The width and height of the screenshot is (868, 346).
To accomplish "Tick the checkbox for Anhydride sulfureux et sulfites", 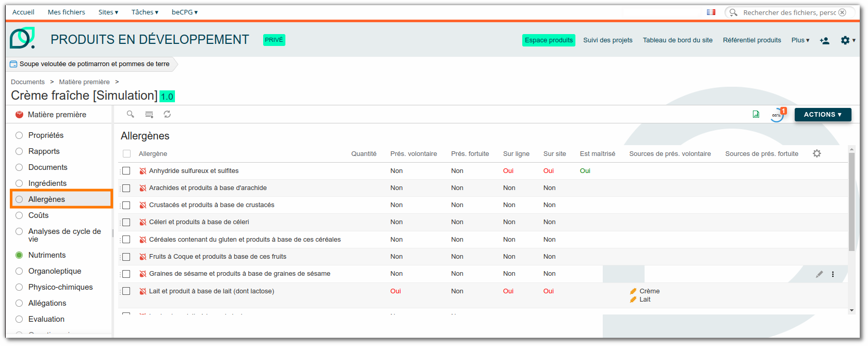I will pos(126,171).
